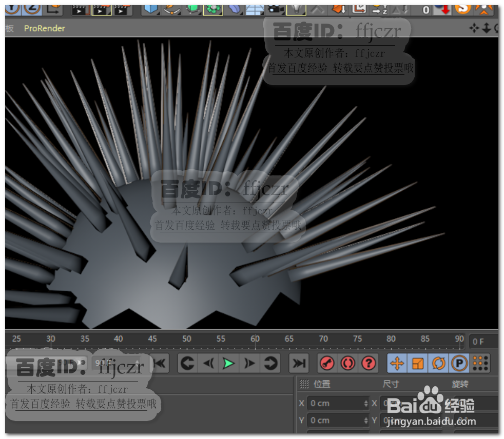Viewport: 504px width, 439px height.
Task: Add a Light object from the toolbar
Action: 297,9
